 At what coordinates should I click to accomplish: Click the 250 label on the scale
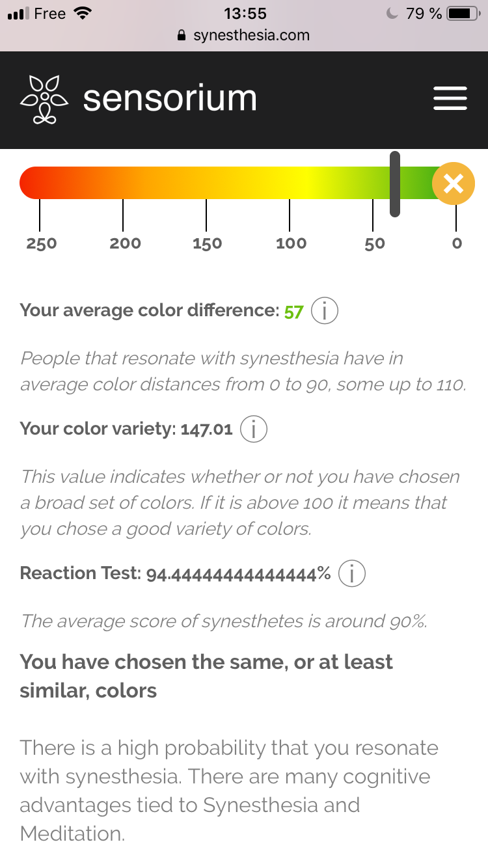coord(41,243)
